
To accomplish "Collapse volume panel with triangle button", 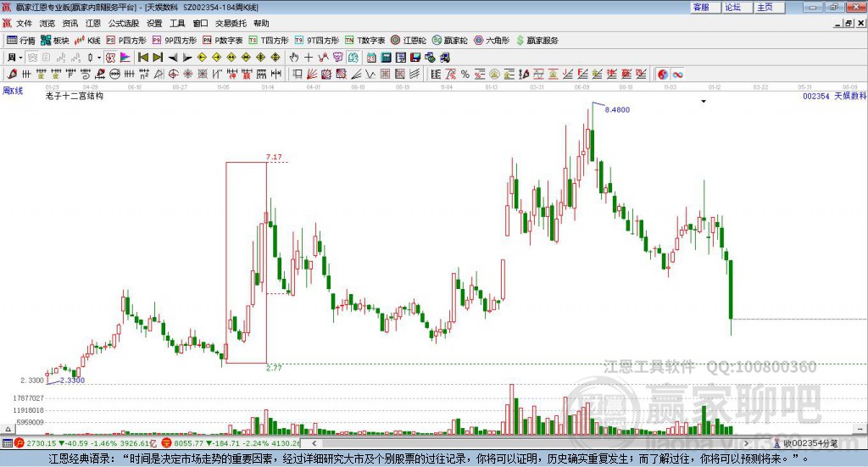I will pyautogui.click(x=7, y=429).
